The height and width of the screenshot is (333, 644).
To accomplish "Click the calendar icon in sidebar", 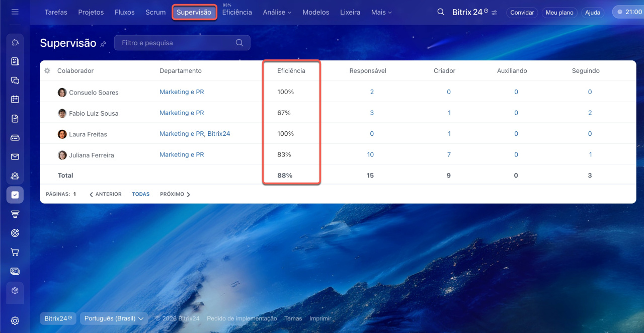I will [x=15, y=99].
